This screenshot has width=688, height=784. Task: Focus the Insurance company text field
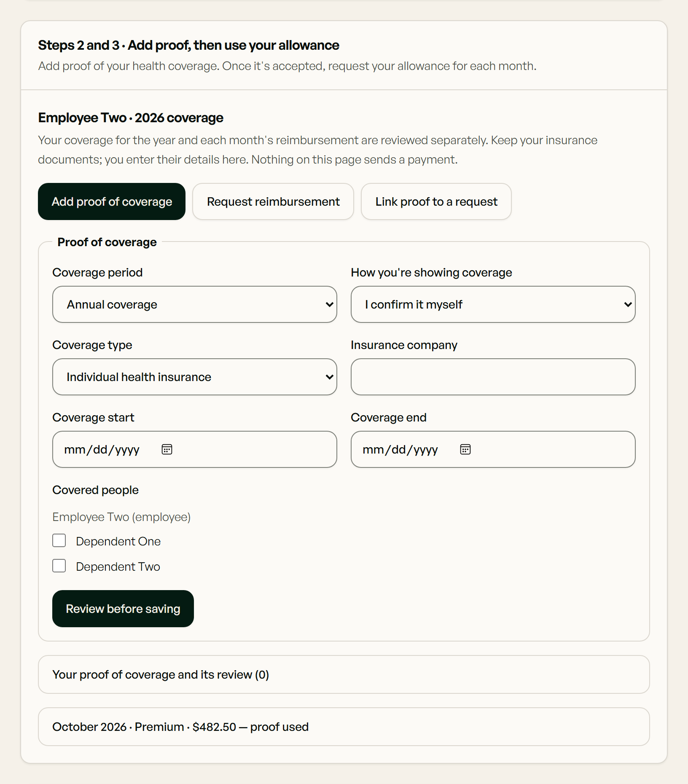coord(493,377)
